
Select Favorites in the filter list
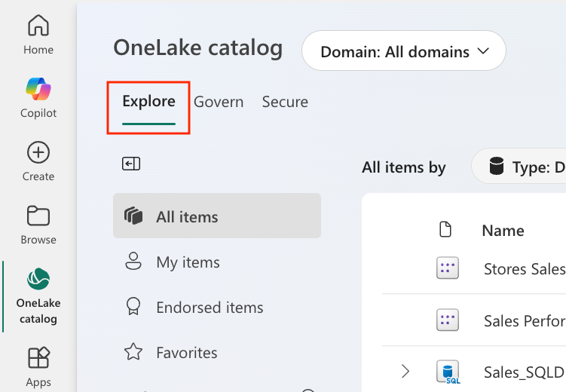(217, 352)
